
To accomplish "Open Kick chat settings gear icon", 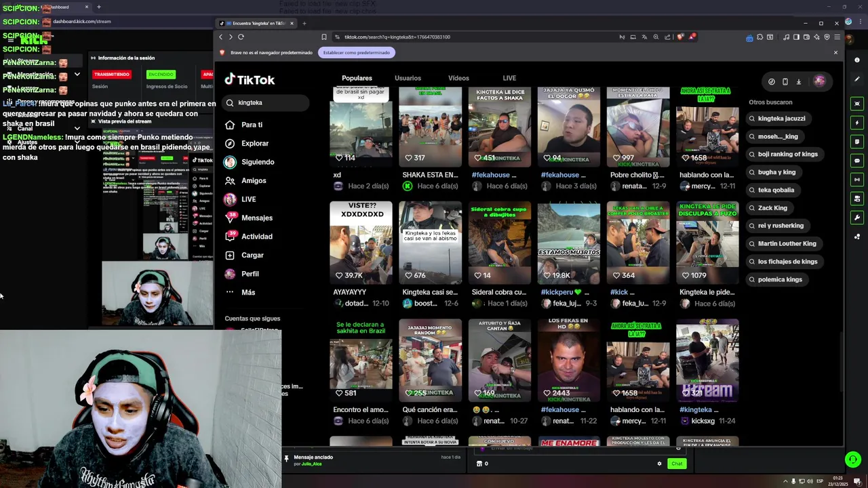I will pyautogui.click(x=659, y=464).
